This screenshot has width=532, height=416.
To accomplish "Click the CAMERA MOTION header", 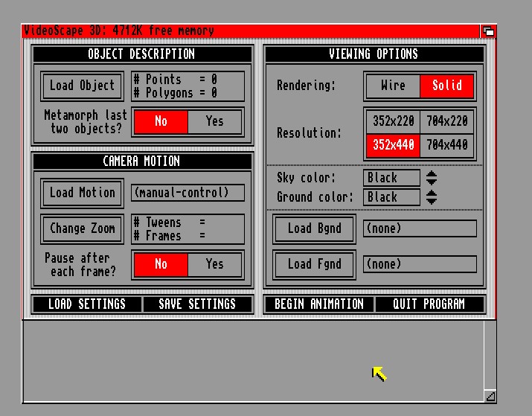I will pos(142,161).
